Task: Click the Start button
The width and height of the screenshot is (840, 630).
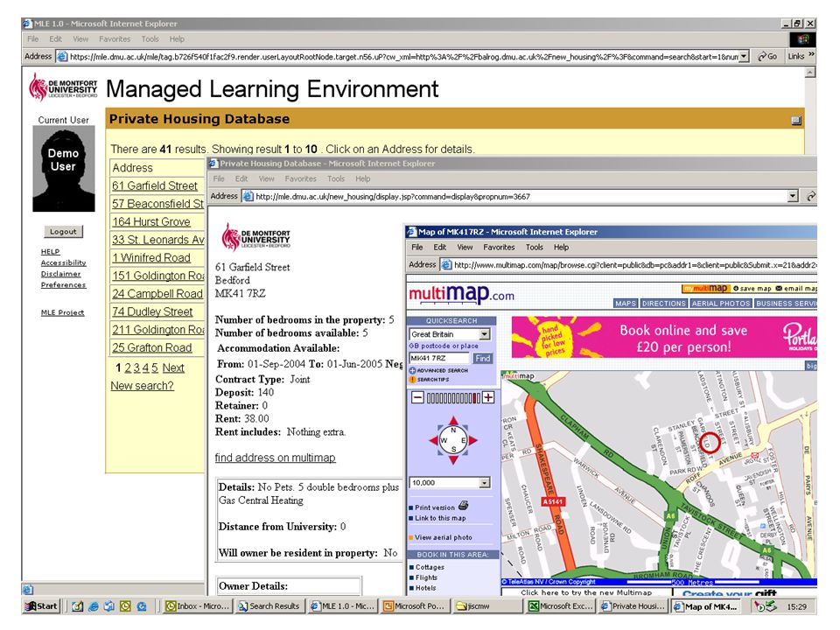Action: point(42,605)
